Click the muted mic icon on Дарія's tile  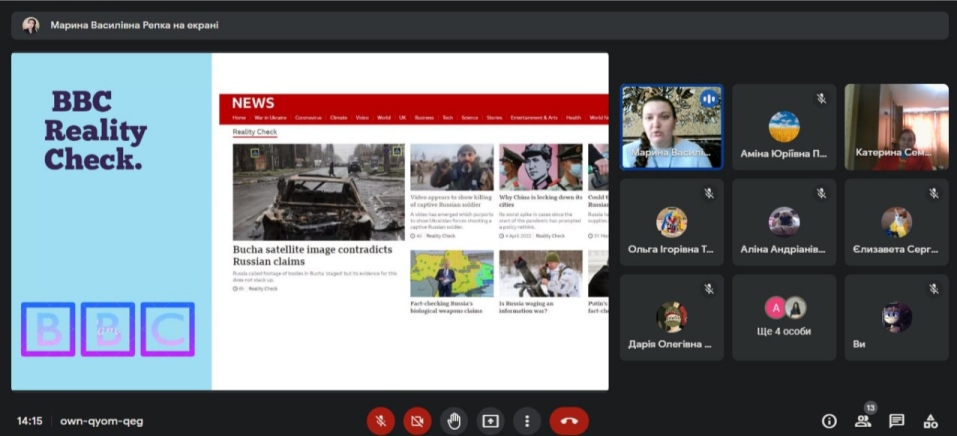click(708, 289)
